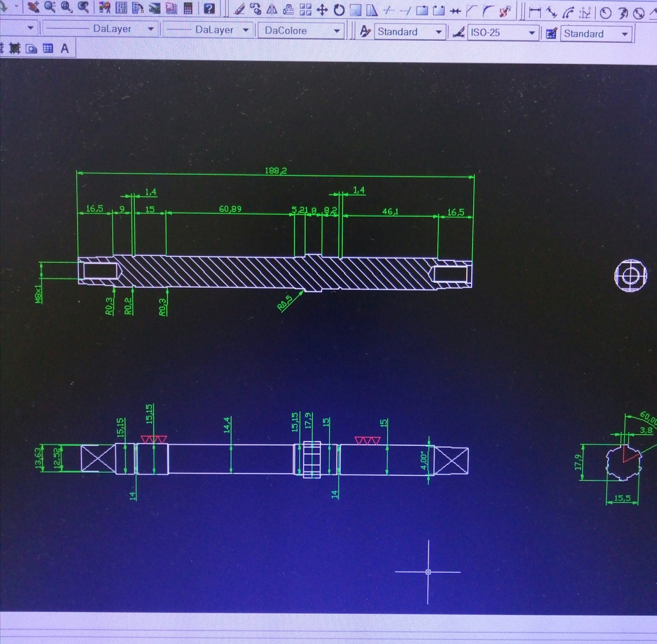Select the Region tool icon
657x644 pixels.
(31, 48)
